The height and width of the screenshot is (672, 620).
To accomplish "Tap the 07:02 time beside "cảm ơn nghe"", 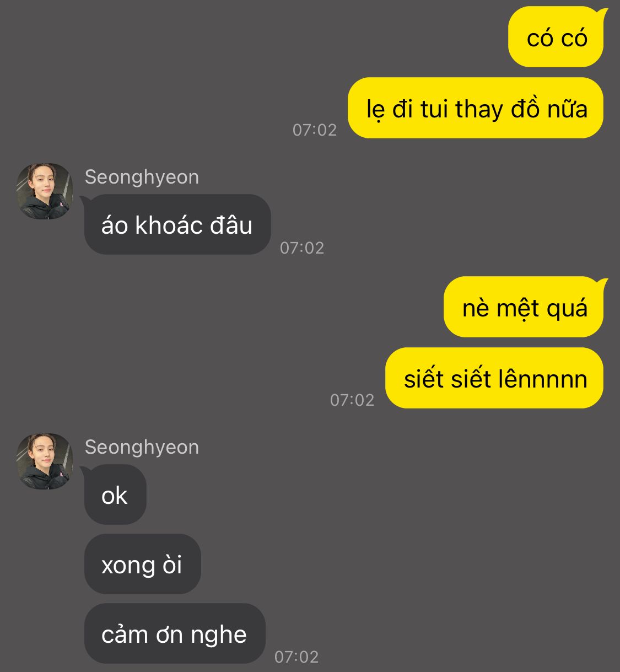I will coord(296,657).
